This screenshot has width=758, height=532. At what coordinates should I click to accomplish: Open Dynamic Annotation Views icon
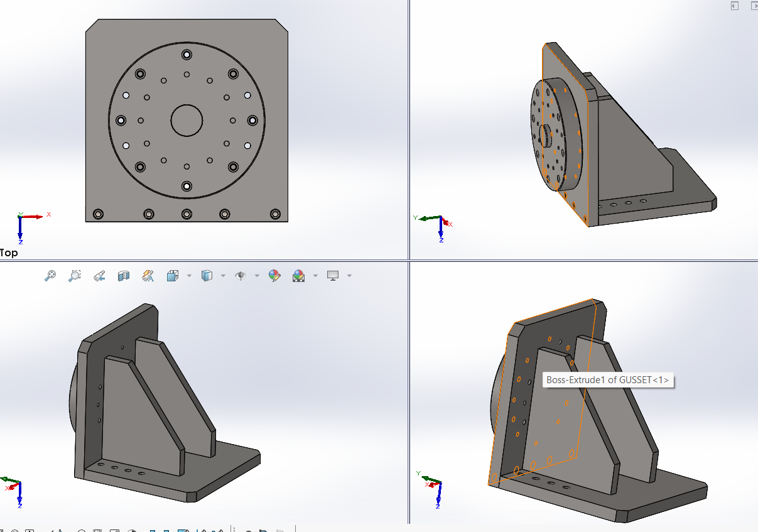148,275
